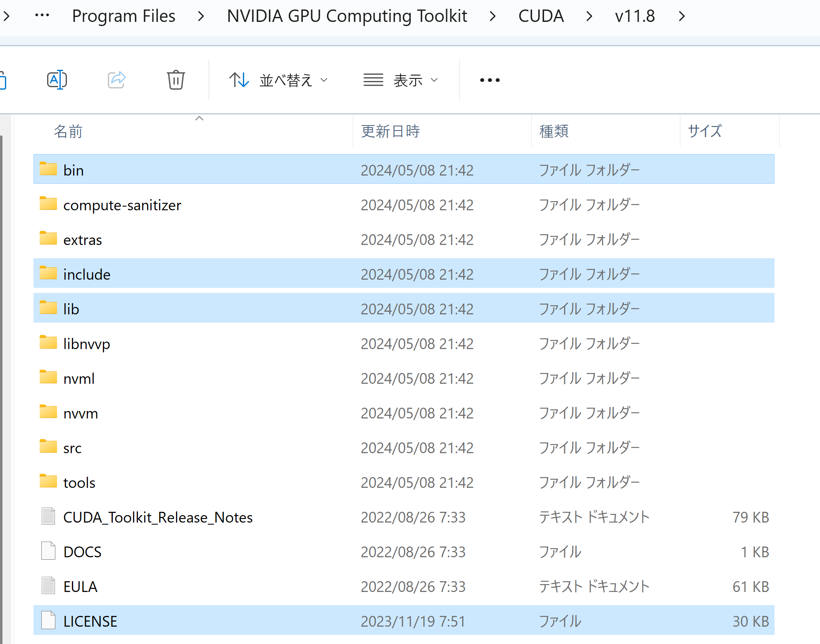Viewport: 820px width, 644px height.
Task: Select the lib folder icon
Action: pyautogui.click(x=48, y=308)
